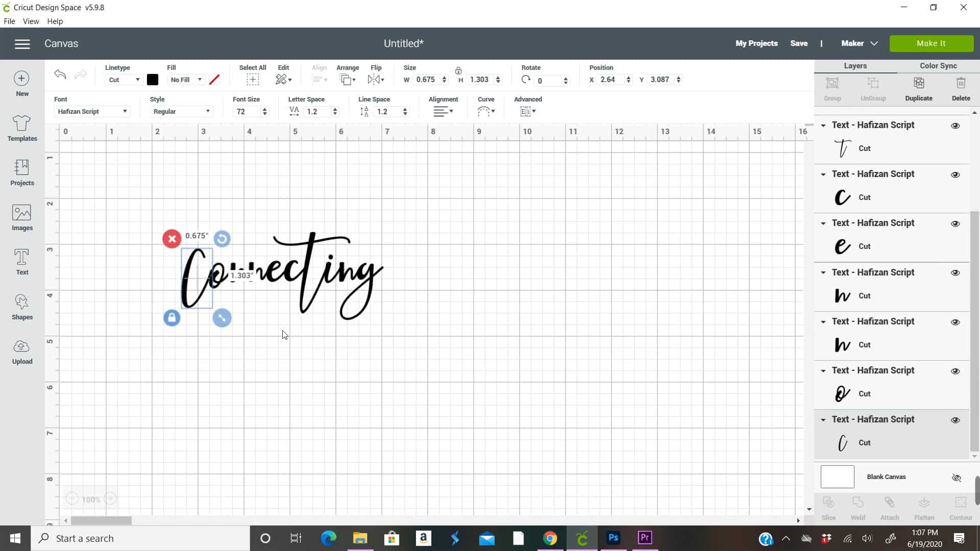
Task: Open Photoshop from the taskbar
Action: (614, 538)
